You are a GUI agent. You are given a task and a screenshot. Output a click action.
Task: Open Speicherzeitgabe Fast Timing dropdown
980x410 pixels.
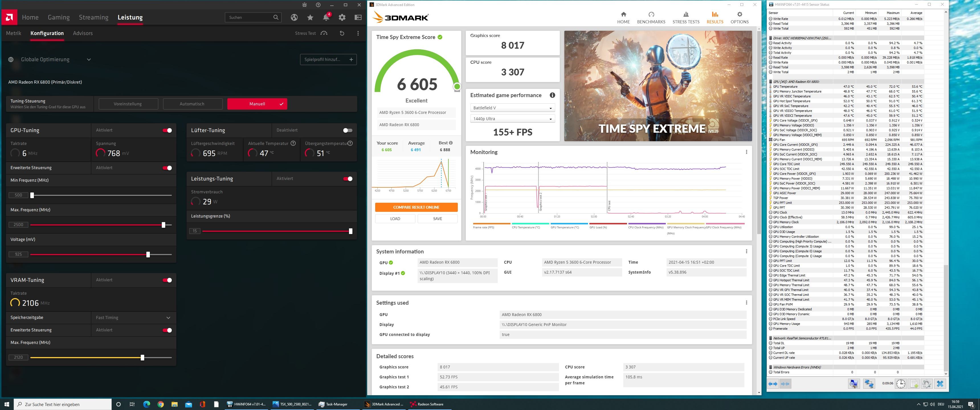coord(133,317)
